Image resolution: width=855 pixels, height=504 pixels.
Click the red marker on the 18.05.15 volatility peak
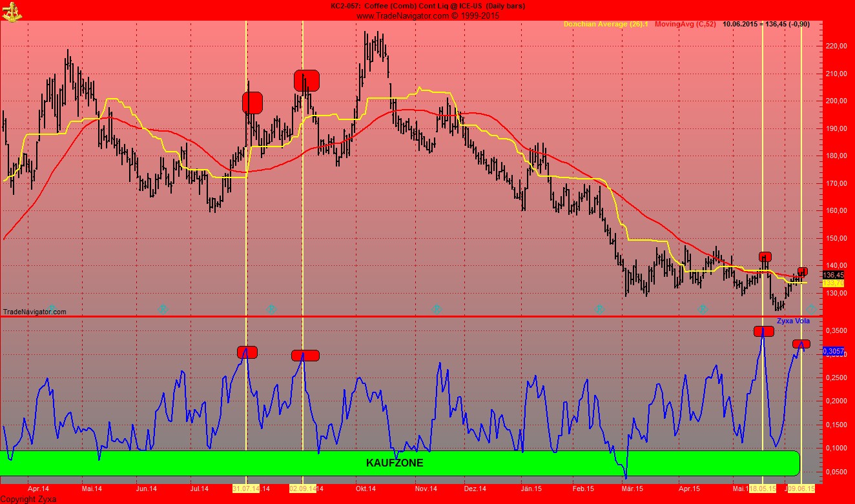click(x=763, y=332)
